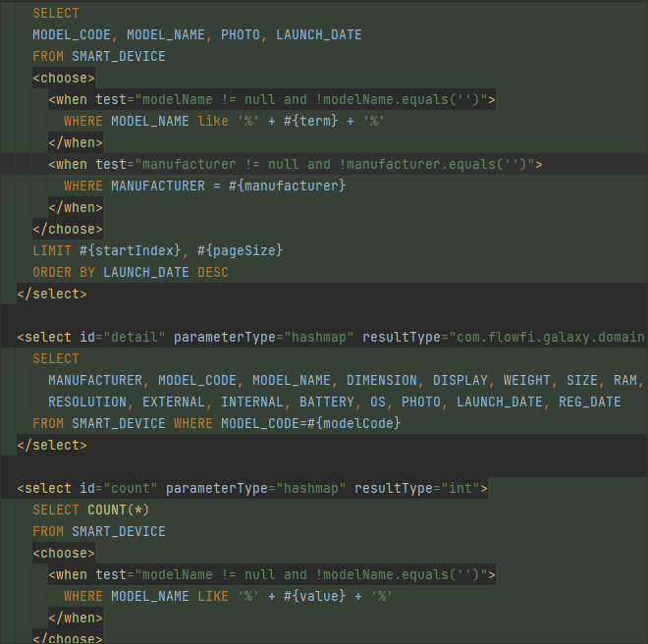Click "FROM SMART_DEVICE" line in the count query
Screen dimensions: 648x644
(x=99, y=531)
